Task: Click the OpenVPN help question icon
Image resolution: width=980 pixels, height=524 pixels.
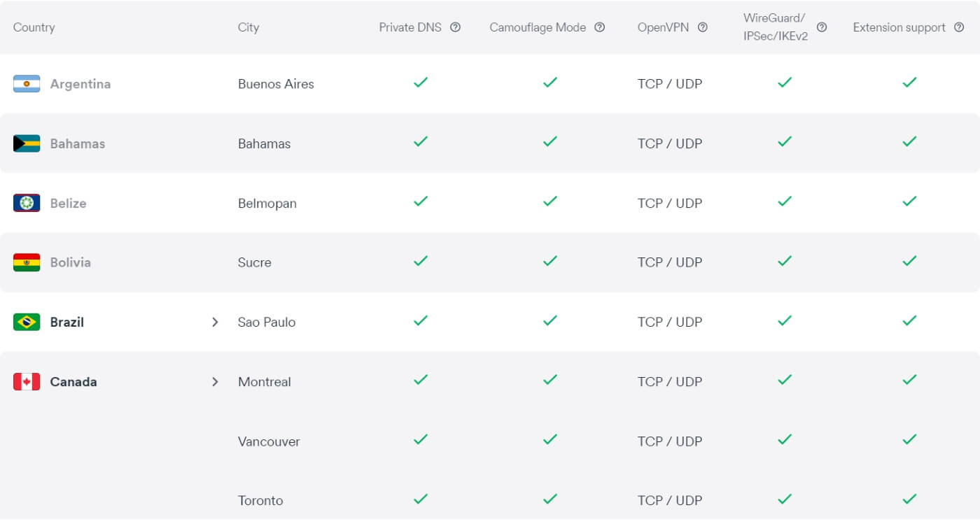Action: (702, 27)
